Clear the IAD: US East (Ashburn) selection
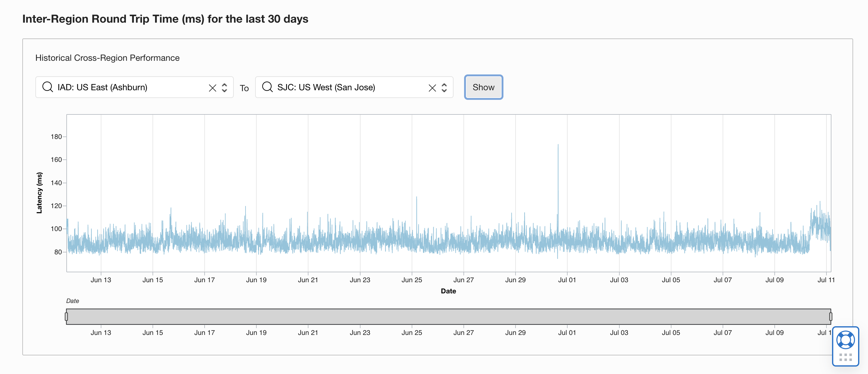The width and height of the screenshot is (868, 374). coord(212,87)
